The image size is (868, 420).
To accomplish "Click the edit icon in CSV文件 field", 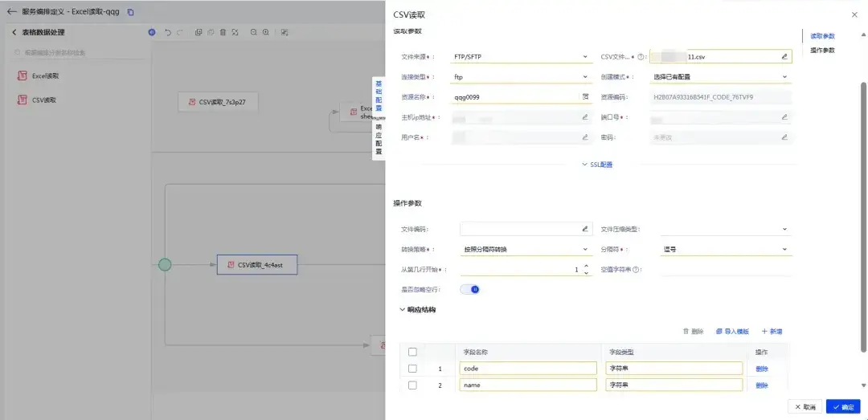I will click(784, 56).
